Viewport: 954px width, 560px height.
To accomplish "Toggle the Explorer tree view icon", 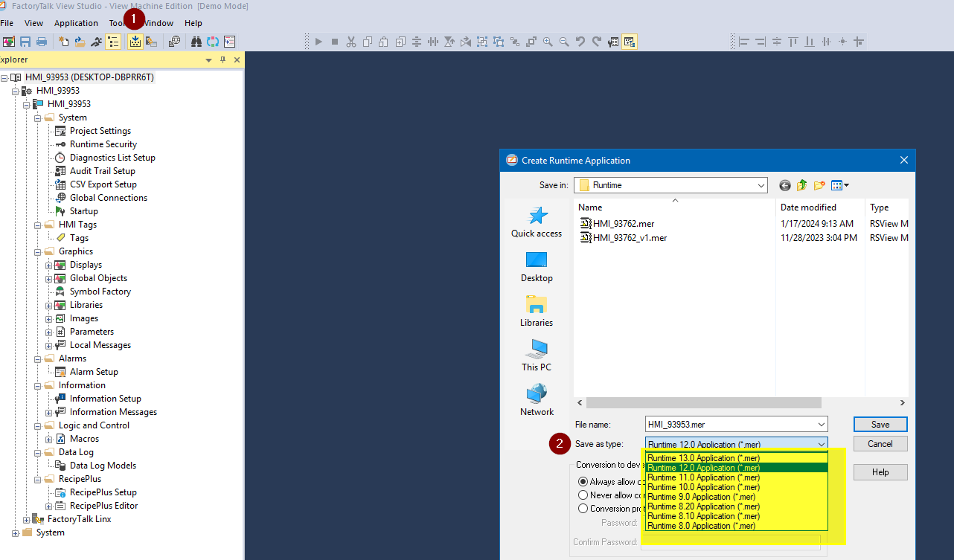I will pos(113,42).
